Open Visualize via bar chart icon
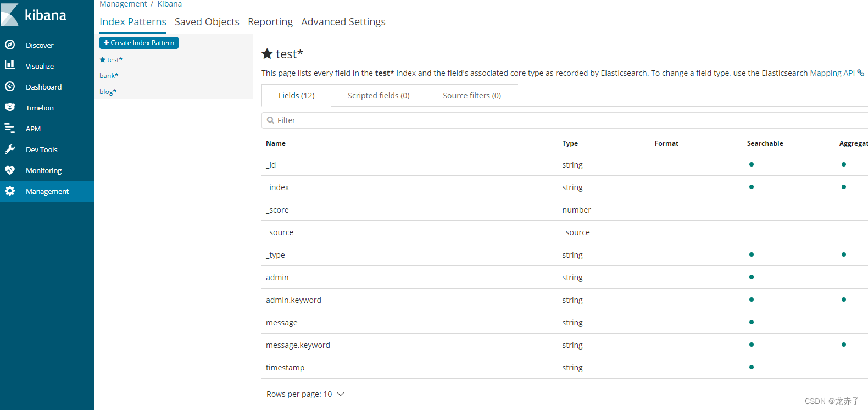Screen dimensions: 868x410 coord(10,65)
